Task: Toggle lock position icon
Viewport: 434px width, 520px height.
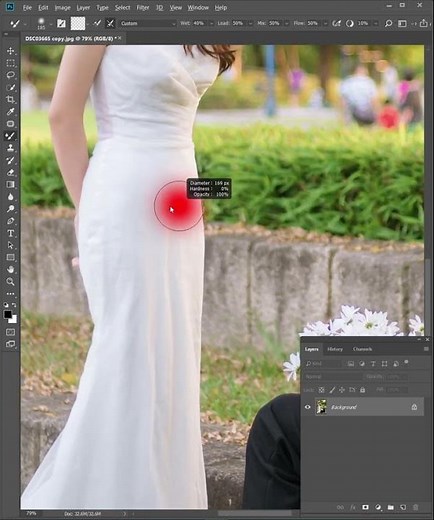Action: click(342, 390)
